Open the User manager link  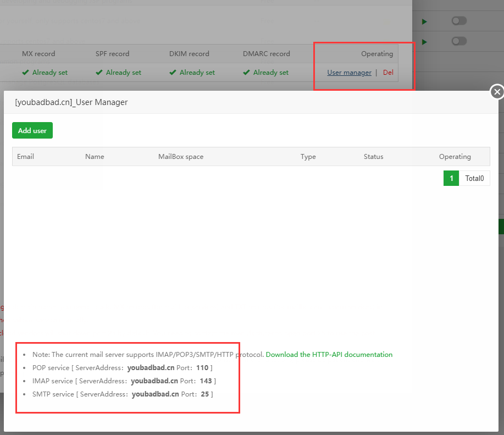click(349, 73)
